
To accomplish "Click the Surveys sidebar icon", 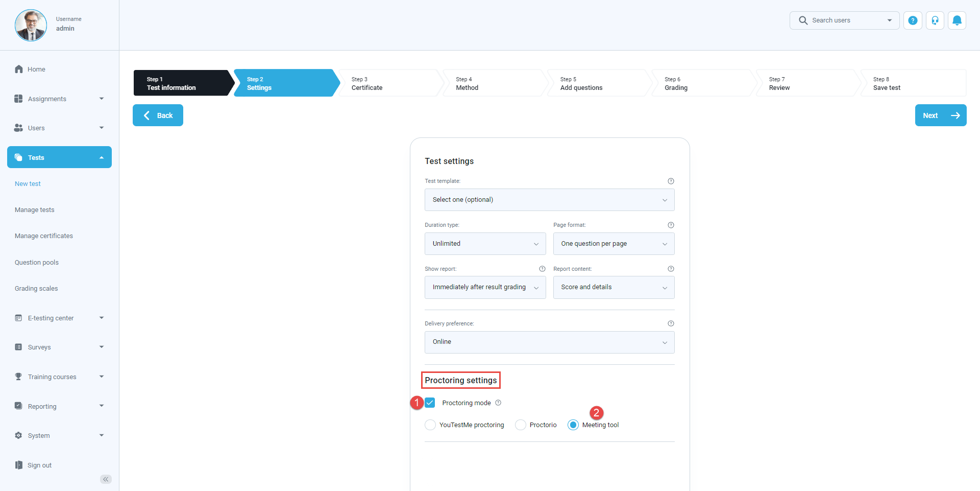I will pos(18,347).
